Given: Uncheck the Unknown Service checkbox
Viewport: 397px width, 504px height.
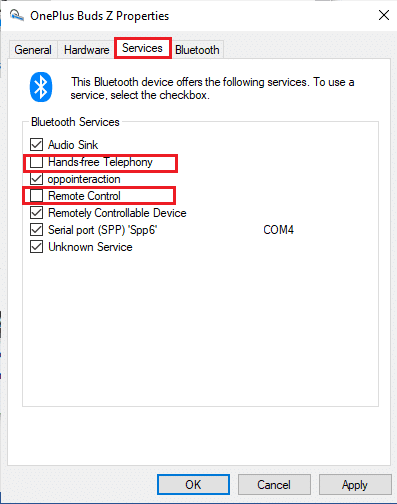Looking at the screenshot, I should 36,247.
